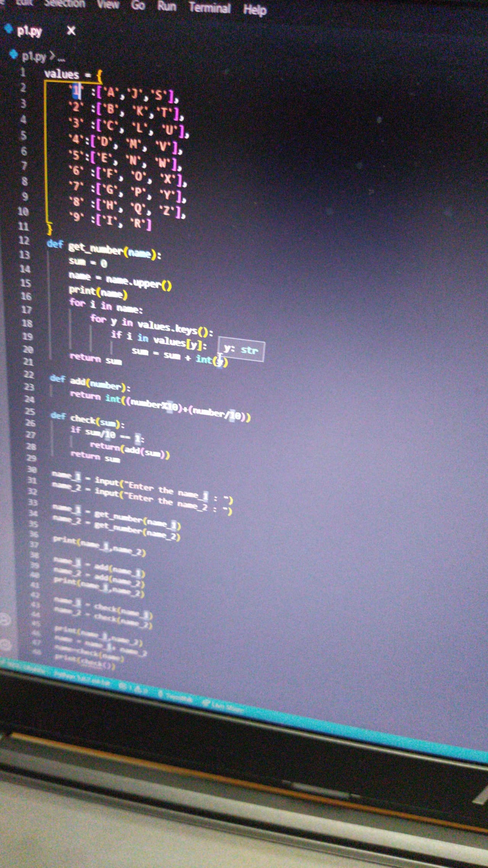Click the 'return(add(sum))' line

130,450
